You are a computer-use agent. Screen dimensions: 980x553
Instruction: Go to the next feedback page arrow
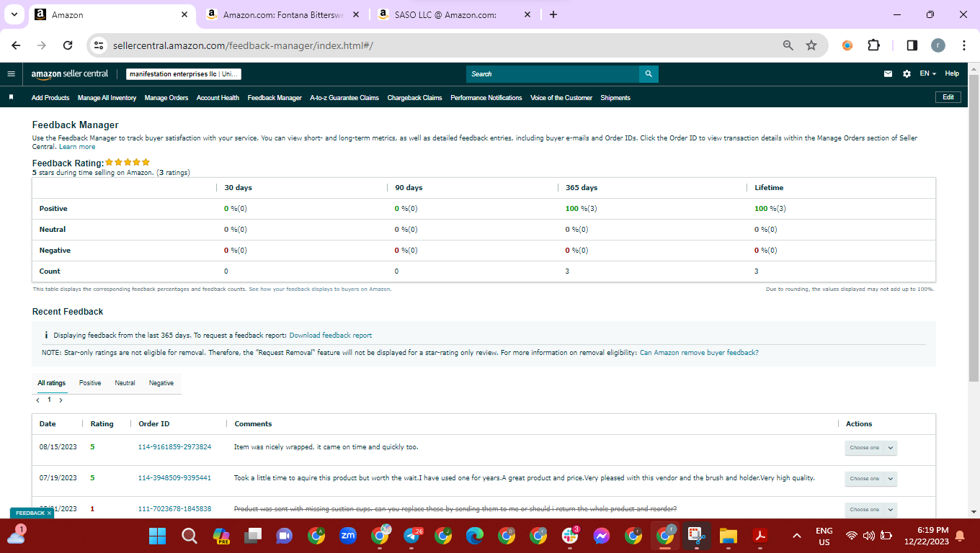click(61, 400)
